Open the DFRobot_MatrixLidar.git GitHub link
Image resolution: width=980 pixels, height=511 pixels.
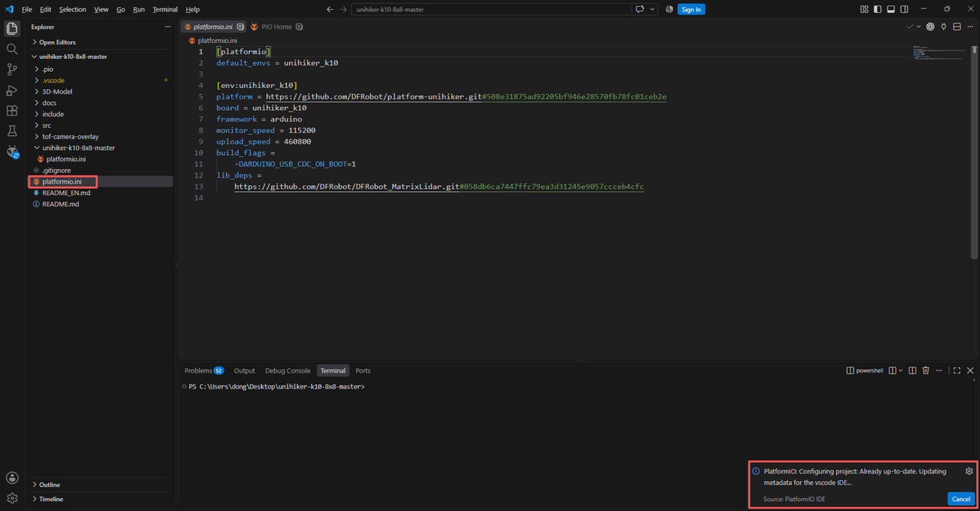click(439, 187)
